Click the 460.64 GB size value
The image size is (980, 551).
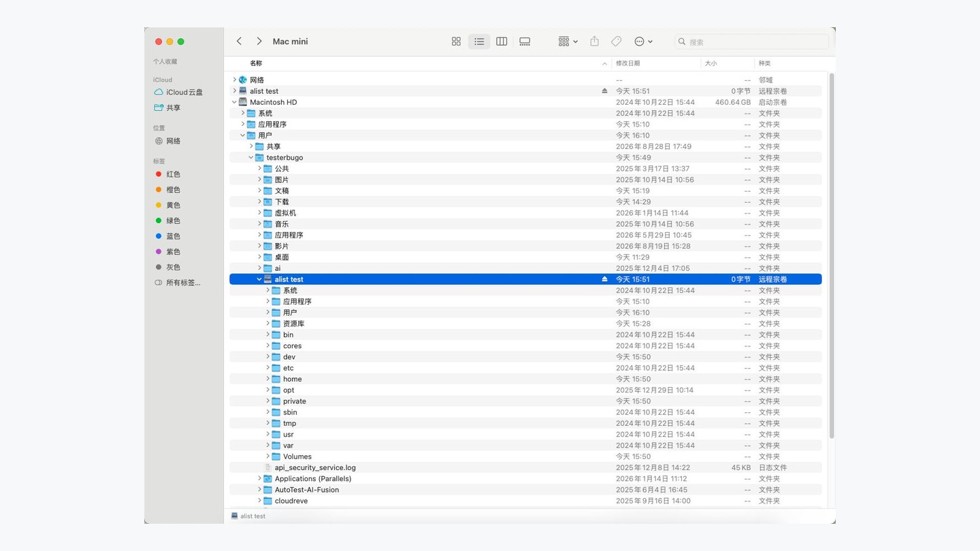point(733,102)
